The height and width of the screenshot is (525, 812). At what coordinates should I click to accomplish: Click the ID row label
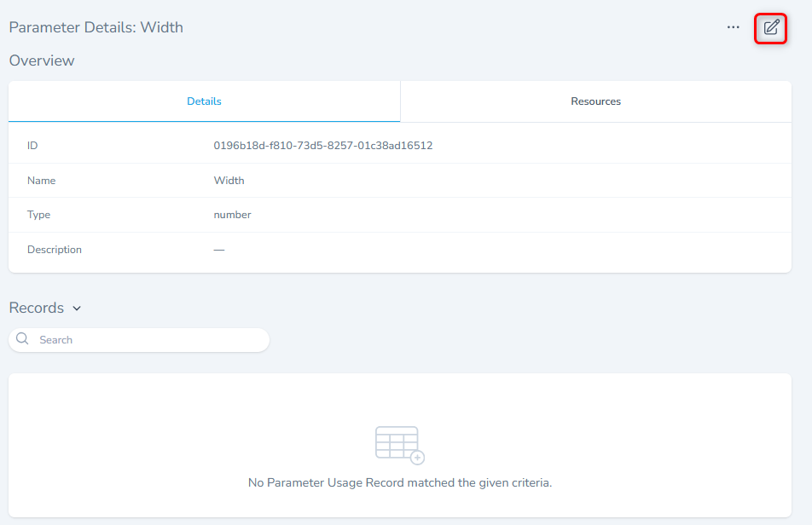pos(32,146)
